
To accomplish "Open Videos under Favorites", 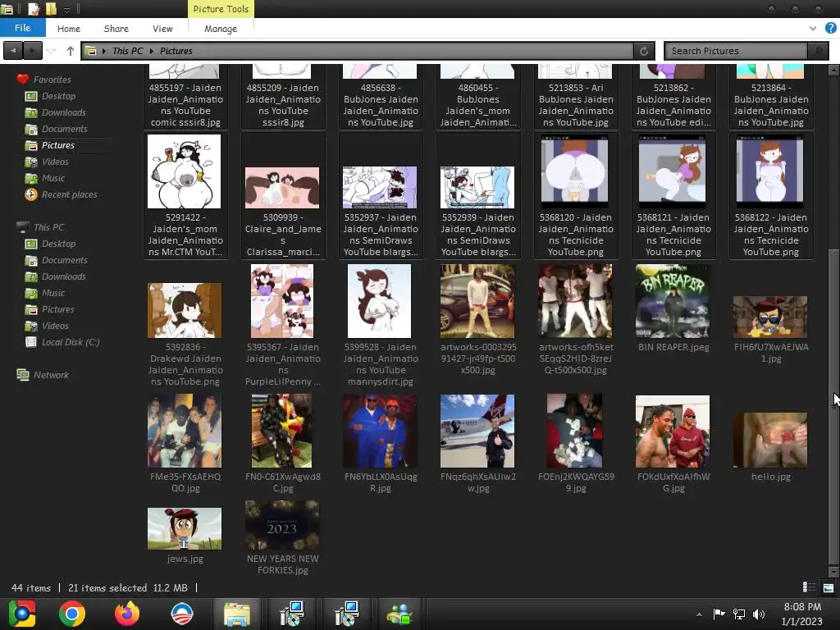I will [x=55, y=162].
